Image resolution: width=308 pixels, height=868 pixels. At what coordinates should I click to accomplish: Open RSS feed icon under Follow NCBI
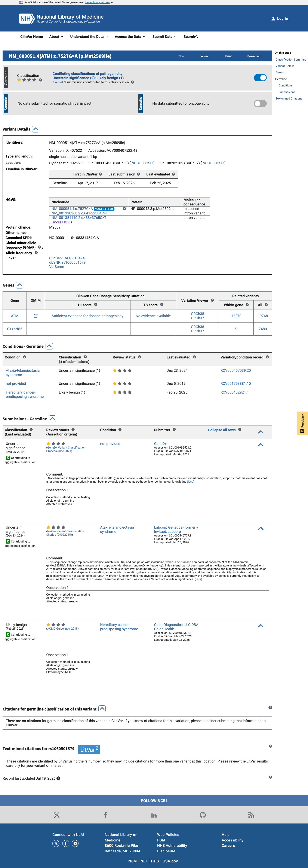pos(251,815)
